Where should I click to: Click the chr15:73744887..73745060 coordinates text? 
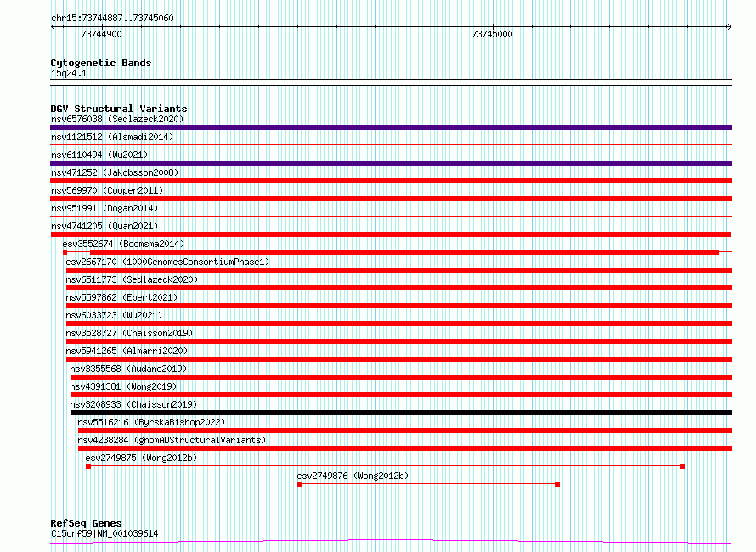click(112, 19)
